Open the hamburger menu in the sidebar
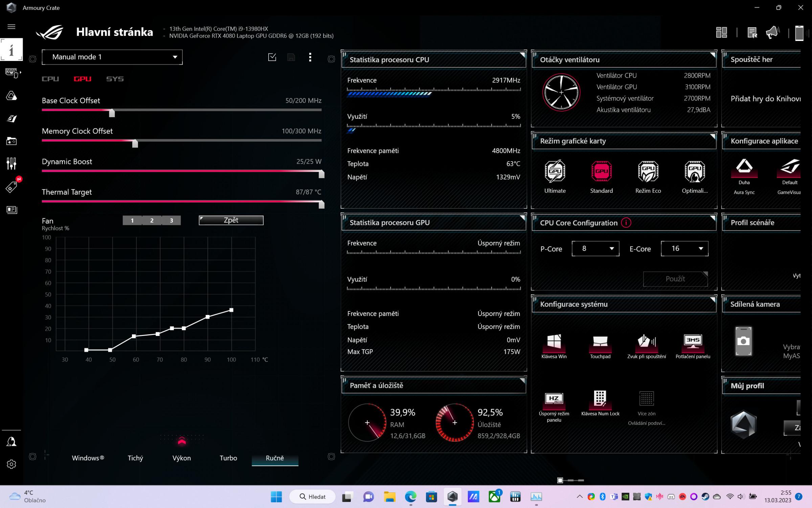Viewport: 812px width, 508px height. pyautogui.click(x=11, y=27)
